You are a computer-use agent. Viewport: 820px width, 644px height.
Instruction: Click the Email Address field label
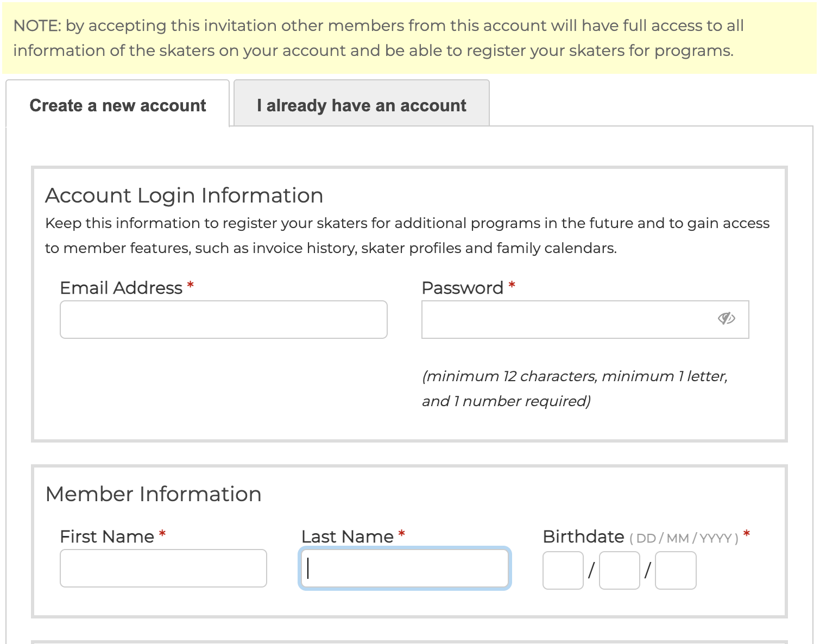tap(121, 288)
